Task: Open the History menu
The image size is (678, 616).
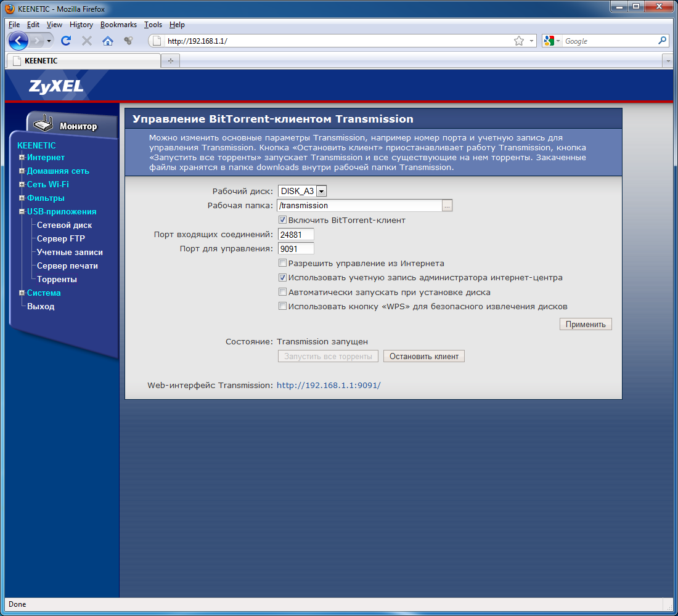Action: point(81,25)
